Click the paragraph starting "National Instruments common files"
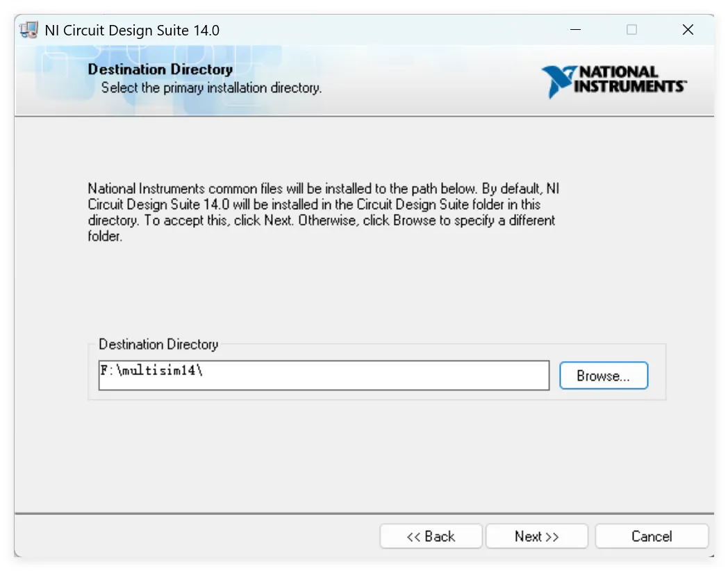Image resolution: width=728 pixels, height=571 pixels. (324, 212)
